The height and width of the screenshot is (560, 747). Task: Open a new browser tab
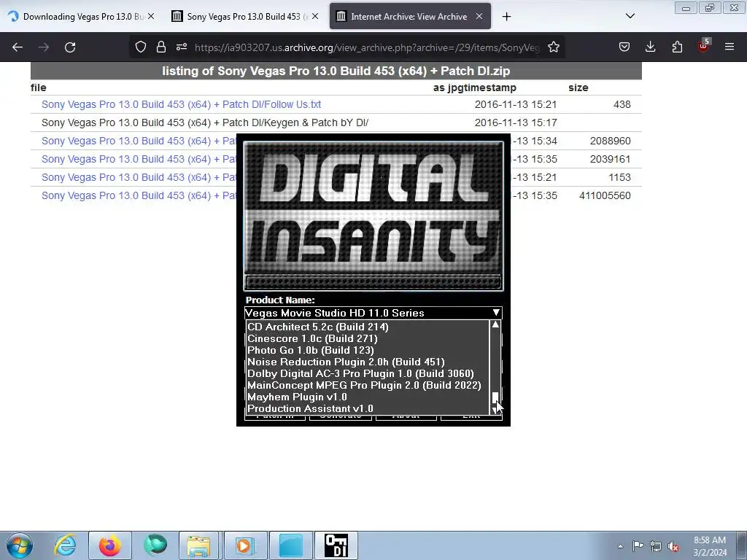pos(506,17)
